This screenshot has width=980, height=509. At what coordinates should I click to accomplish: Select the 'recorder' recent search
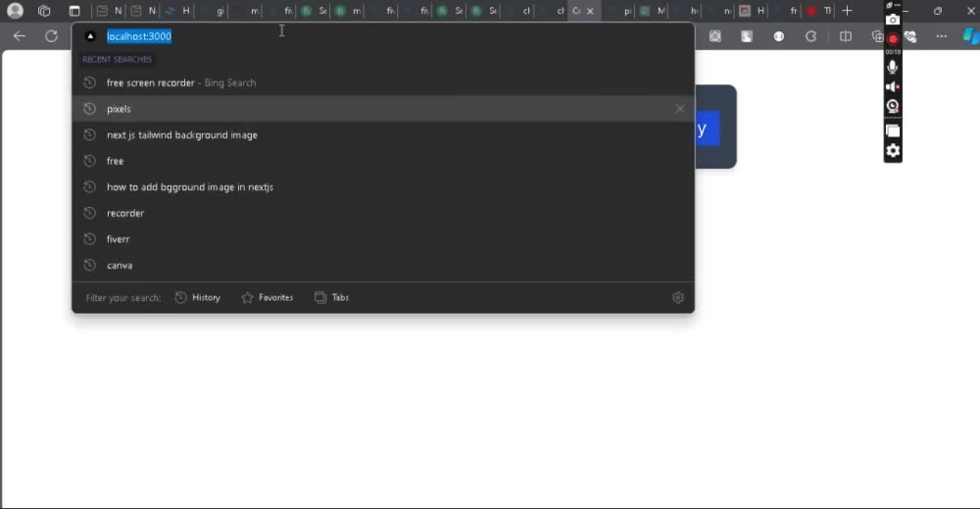[x=383, y=213]
